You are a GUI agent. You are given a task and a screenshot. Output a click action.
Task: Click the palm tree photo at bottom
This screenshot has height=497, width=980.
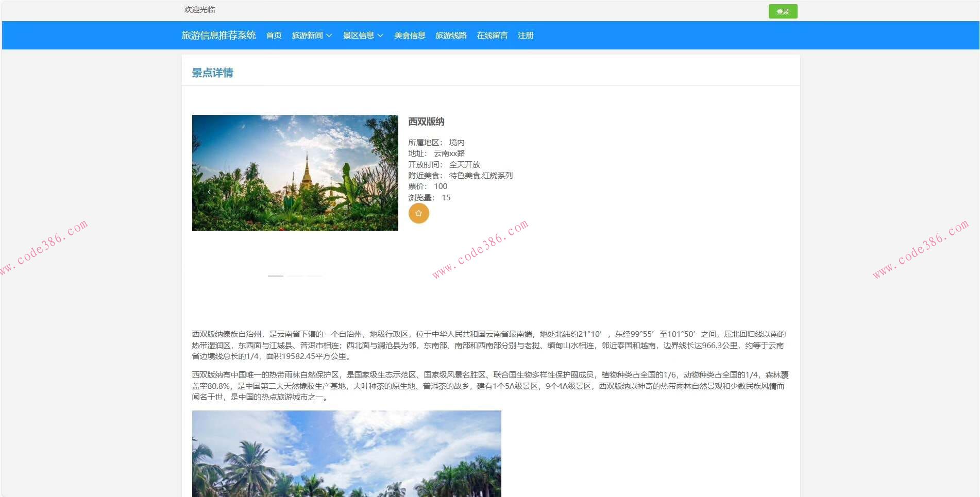(347, 453)
